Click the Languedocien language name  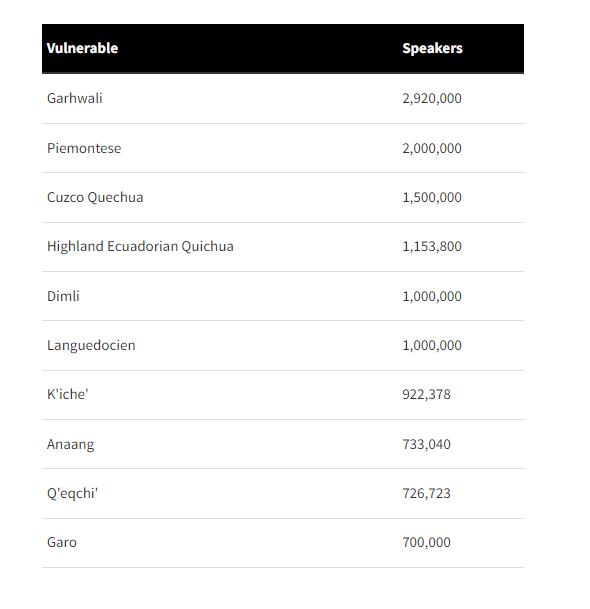[91, 345]
